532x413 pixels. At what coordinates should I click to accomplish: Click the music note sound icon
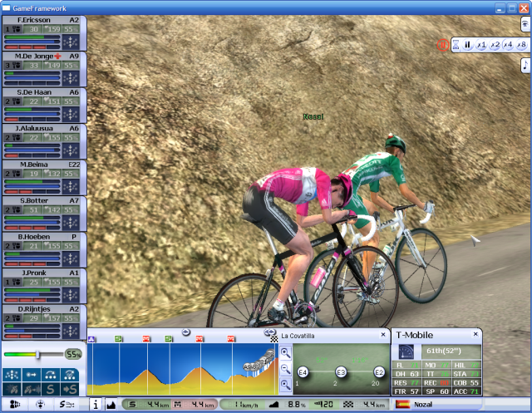[525, 65]
